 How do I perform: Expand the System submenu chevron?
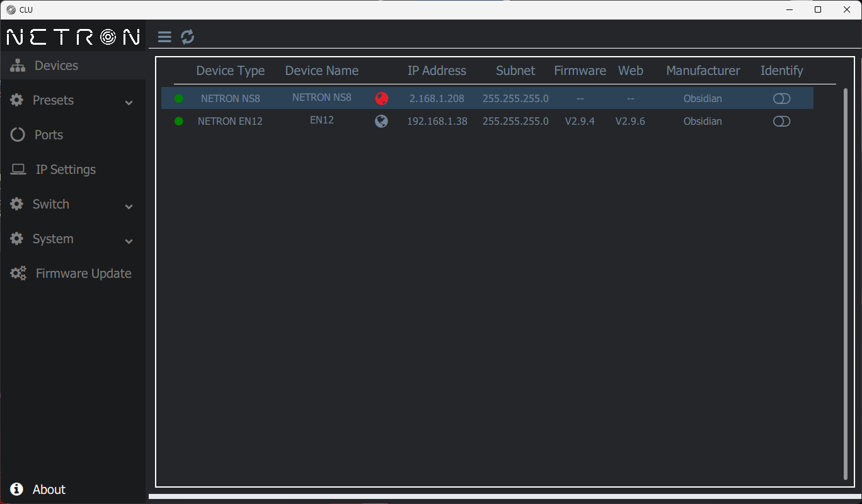(x=129, y=241)
